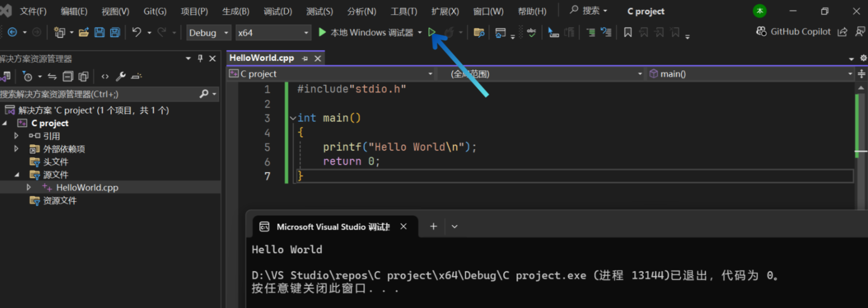Select the 头文件 folder

click(55, 162)
